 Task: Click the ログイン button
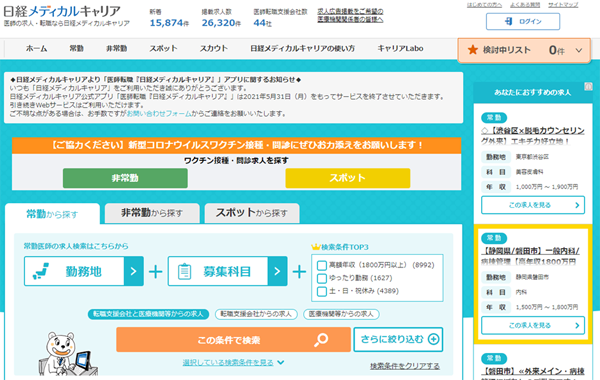point(523,21)
